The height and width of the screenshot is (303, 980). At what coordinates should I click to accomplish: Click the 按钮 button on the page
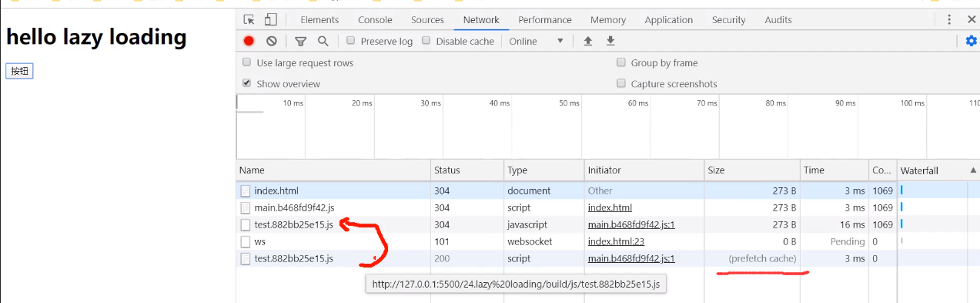point(19,72)
